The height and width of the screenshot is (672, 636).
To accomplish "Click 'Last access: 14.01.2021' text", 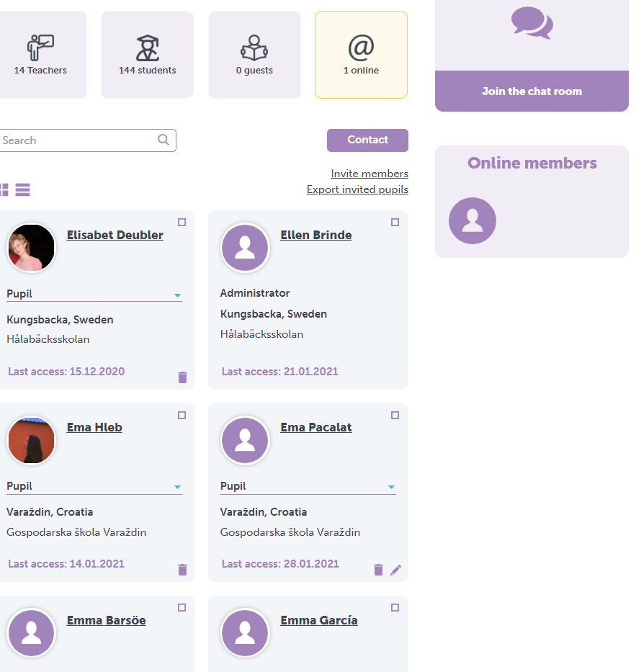I will click(x=66, y=564).
